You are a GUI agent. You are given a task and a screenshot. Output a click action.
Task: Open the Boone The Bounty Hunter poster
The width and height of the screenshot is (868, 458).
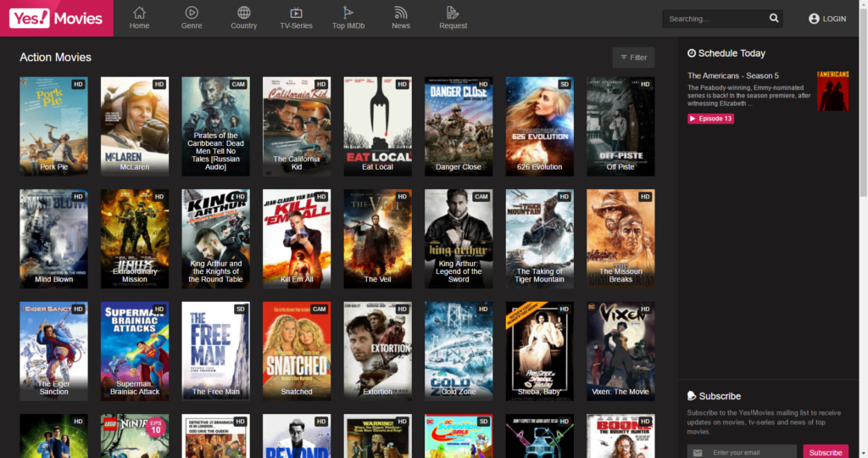[x=620, y=437]
